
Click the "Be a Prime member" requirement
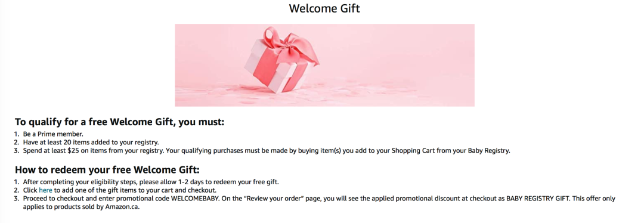53,134
